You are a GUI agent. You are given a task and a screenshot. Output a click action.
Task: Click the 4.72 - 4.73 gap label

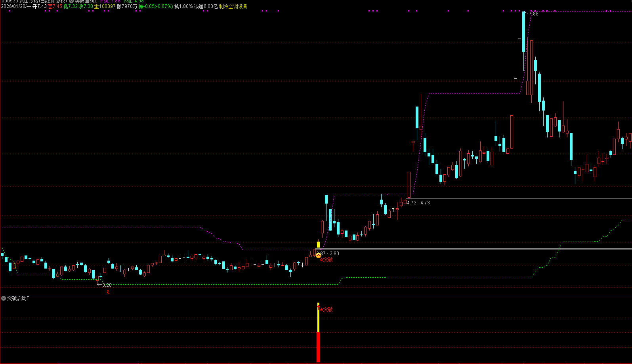click(x=418, y=202)
